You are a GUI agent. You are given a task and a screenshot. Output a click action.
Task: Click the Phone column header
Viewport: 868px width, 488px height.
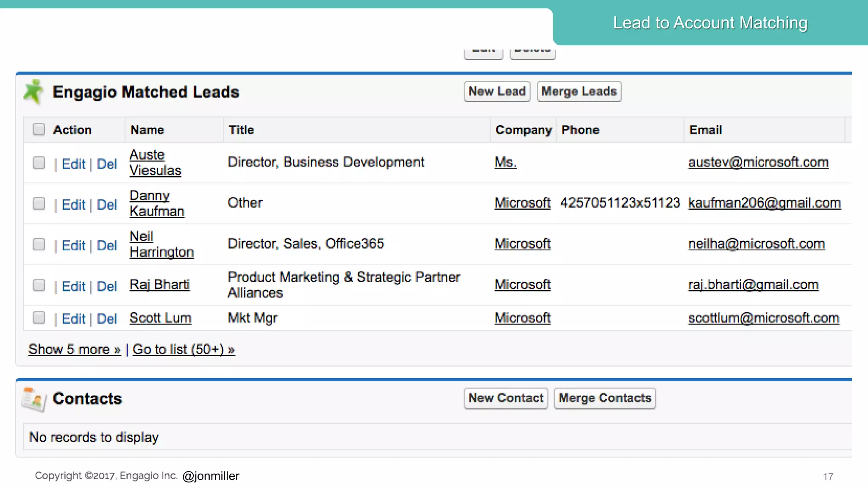click(580, 130)
